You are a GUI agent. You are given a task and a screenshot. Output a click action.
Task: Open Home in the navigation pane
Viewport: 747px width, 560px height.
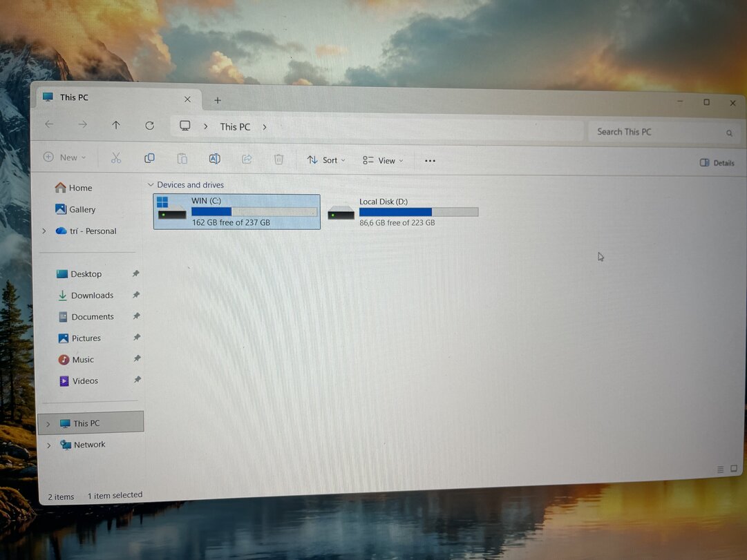point(73,188)
